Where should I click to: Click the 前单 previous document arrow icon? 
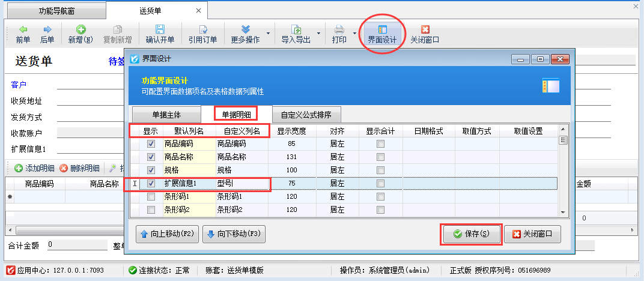coord(23,29)
